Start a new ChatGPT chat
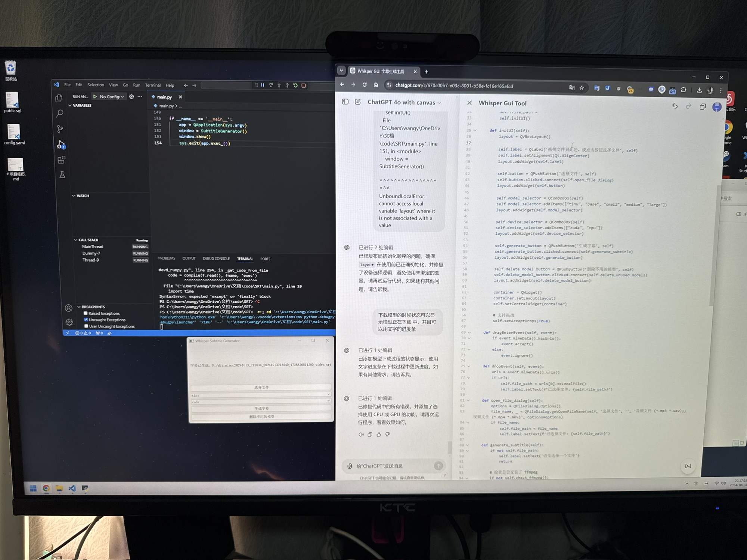Viewport: 747px width, 560px height. (358, 102)
